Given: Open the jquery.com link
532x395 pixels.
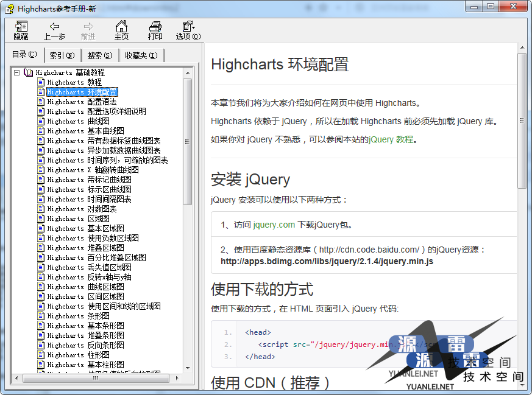Looking at the screenshot, I should [x=274, y=225].
